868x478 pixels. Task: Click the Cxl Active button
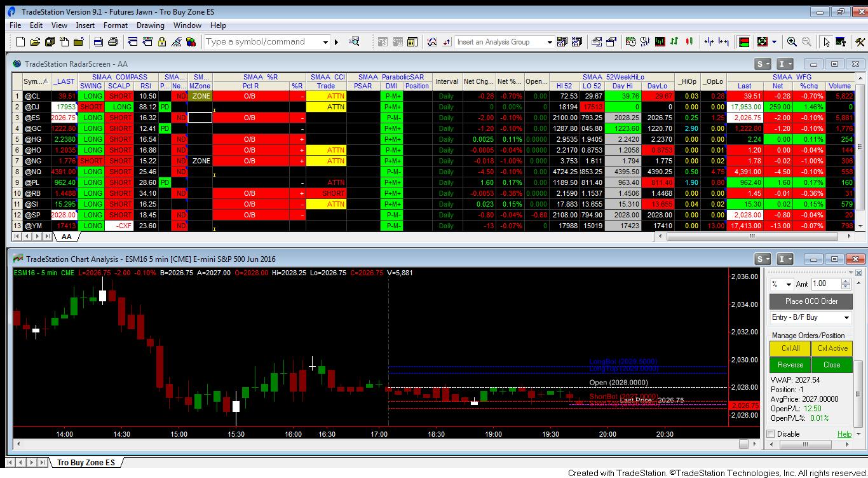click(832, 348)
